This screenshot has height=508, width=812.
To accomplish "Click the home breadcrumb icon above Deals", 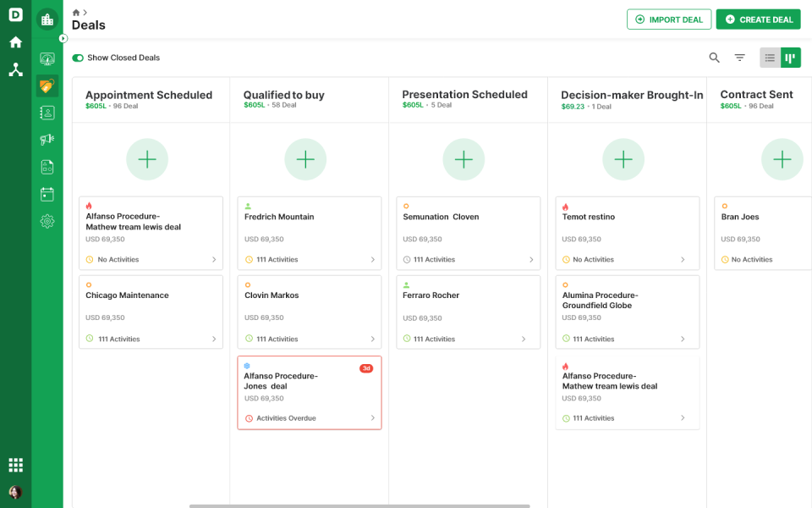I will coord(76,13).
